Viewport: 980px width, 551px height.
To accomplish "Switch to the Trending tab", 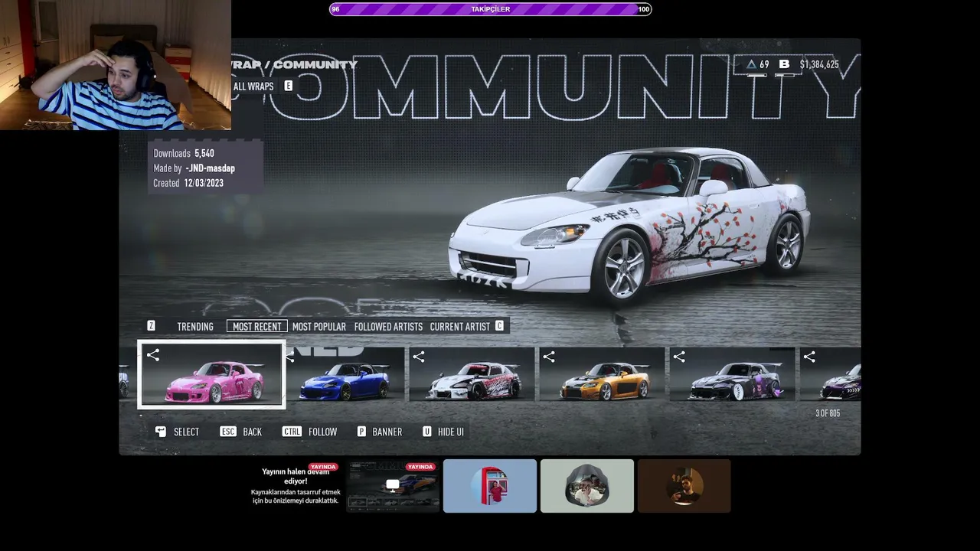I will tap(195, 327).
